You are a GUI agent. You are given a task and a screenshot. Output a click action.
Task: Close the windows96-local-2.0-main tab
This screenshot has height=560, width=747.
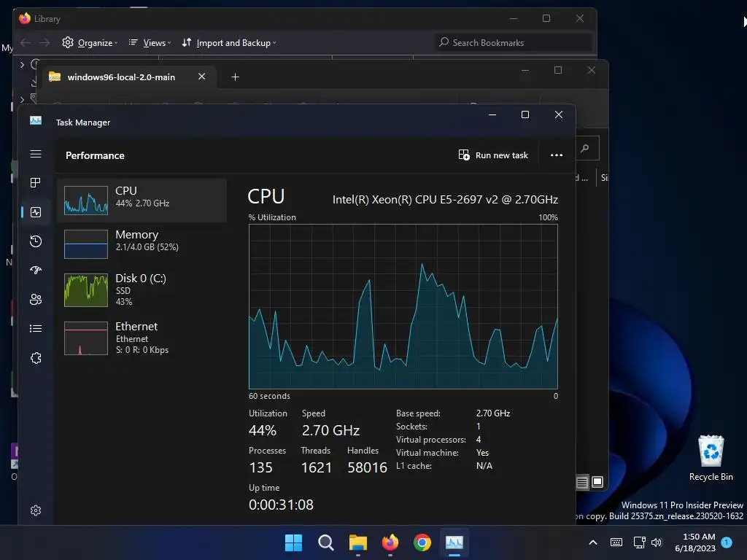(x=202, y=77)
